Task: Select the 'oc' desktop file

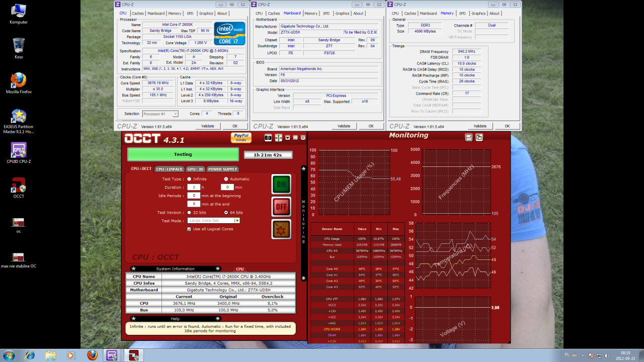Action: [19, 225]
